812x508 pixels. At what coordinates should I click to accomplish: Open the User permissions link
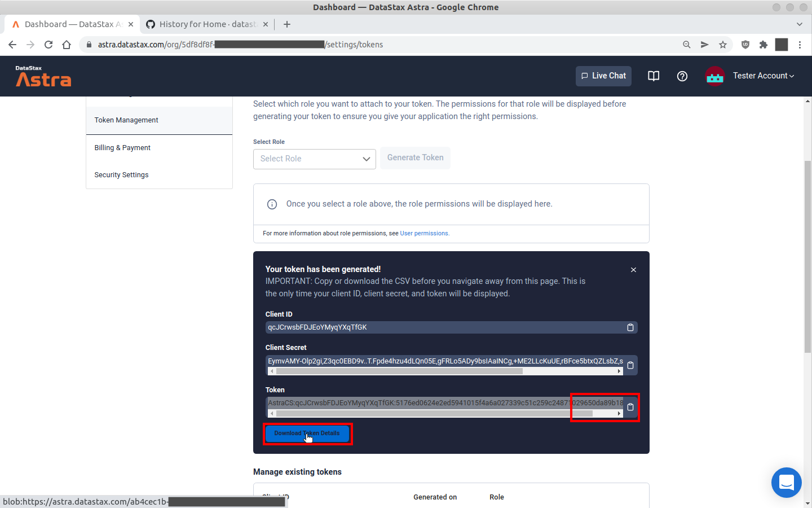click(424, 233)
